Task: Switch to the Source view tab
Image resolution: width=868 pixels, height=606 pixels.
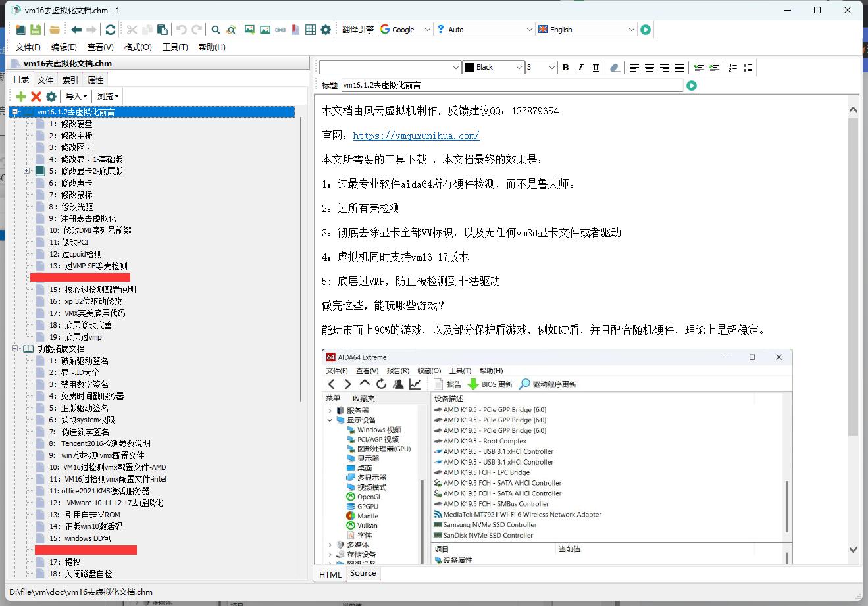Action: click(363, 573)
